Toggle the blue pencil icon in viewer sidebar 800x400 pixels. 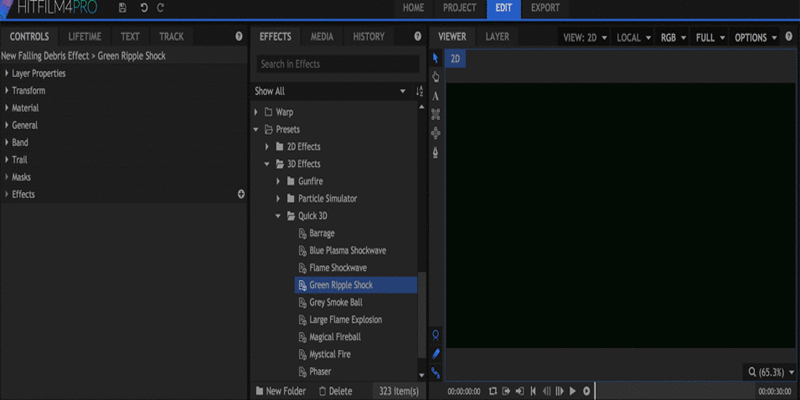click(435, 354)
